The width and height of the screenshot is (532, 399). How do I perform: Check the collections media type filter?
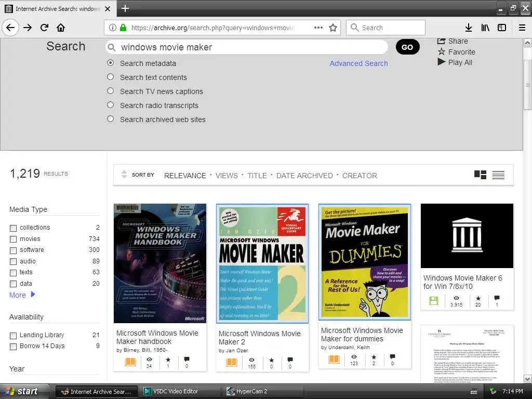coord(13,228)
